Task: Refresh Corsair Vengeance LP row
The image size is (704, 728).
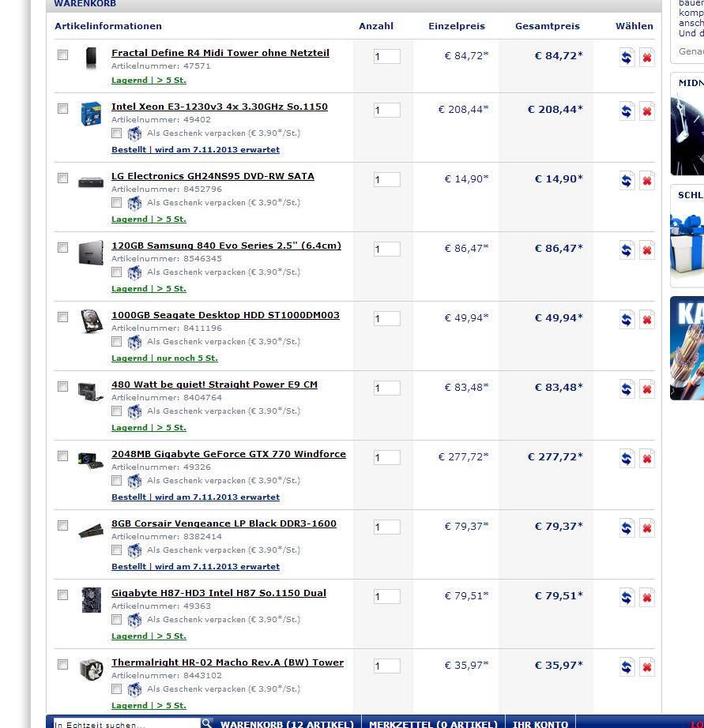Action: [627, 528]
